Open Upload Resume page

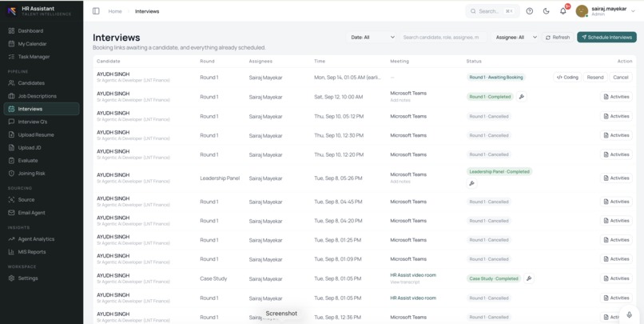40,135
